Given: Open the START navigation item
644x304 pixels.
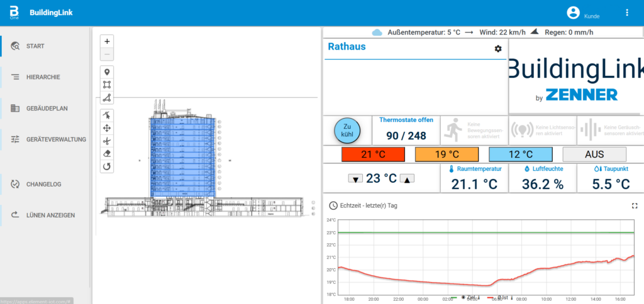Looking at the screenshot, I should pyautogui.click(x=45, y=46).
